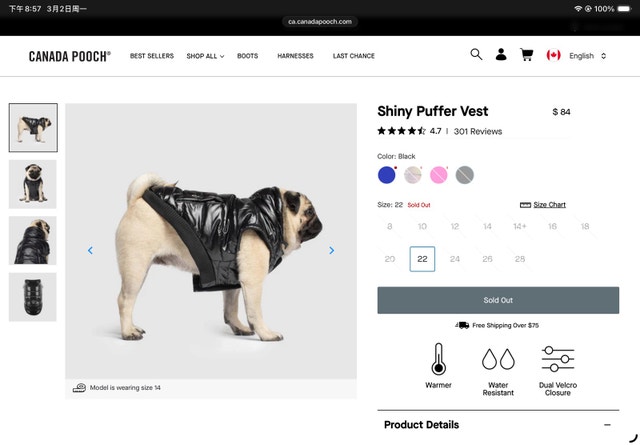Screen dimensions: 640x445
Task: Open the search magnifier icon
Action: pyautogui.click(x=476, y=54)
